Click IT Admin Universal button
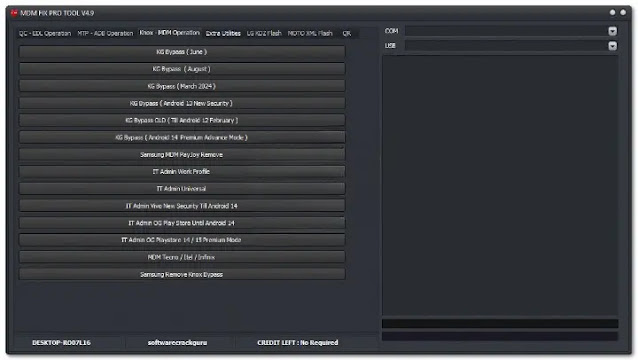Image resolution: width=638 pixels, height=360 pixels. [182, 189]
